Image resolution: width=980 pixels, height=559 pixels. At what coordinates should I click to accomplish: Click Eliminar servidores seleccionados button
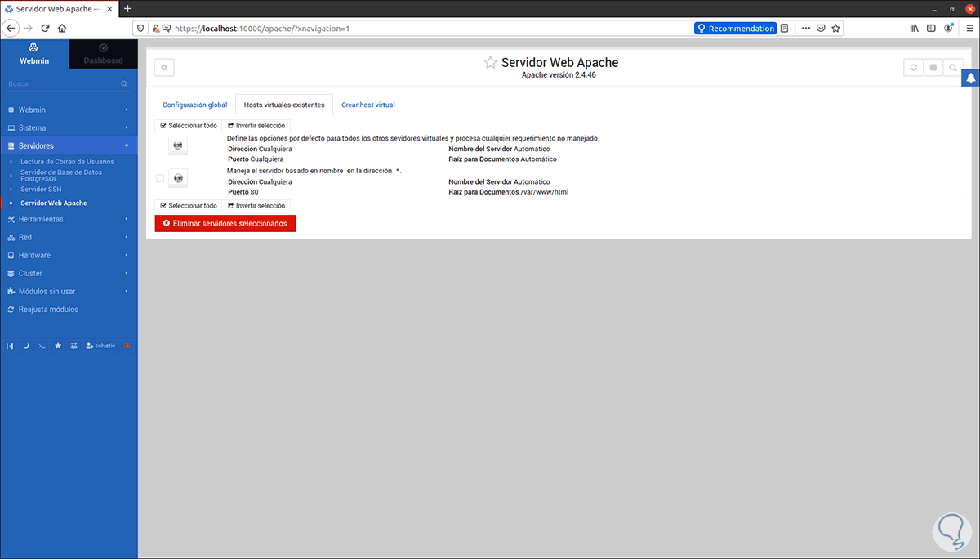225,223
